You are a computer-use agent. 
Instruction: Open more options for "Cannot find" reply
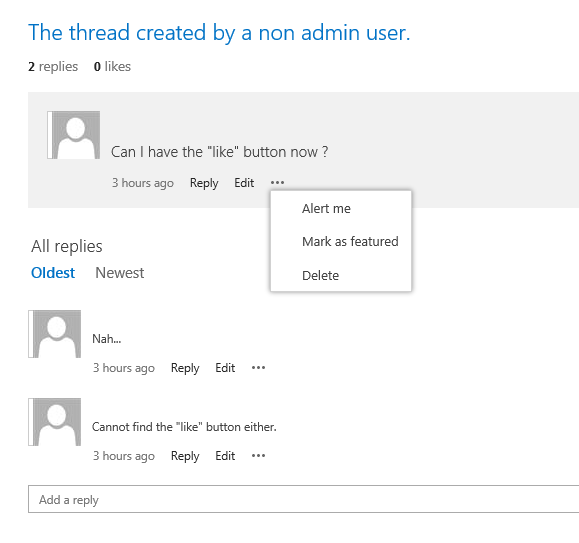(258, 456)
